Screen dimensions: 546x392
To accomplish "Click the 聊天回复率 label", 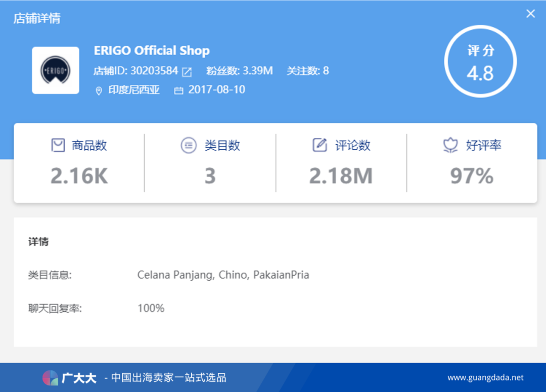I will [x=55, y=309].
